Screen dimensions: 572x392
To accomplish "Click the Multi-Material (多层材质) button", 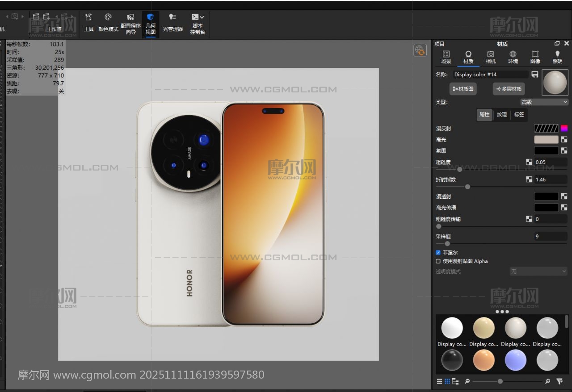I will coord(509,89).
